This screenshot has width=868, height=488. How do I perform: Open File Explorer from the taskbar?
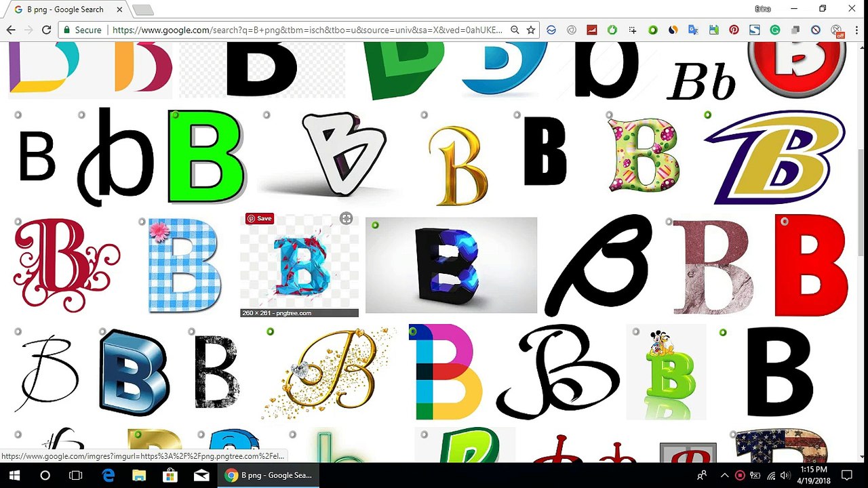[x=139, y=475]
